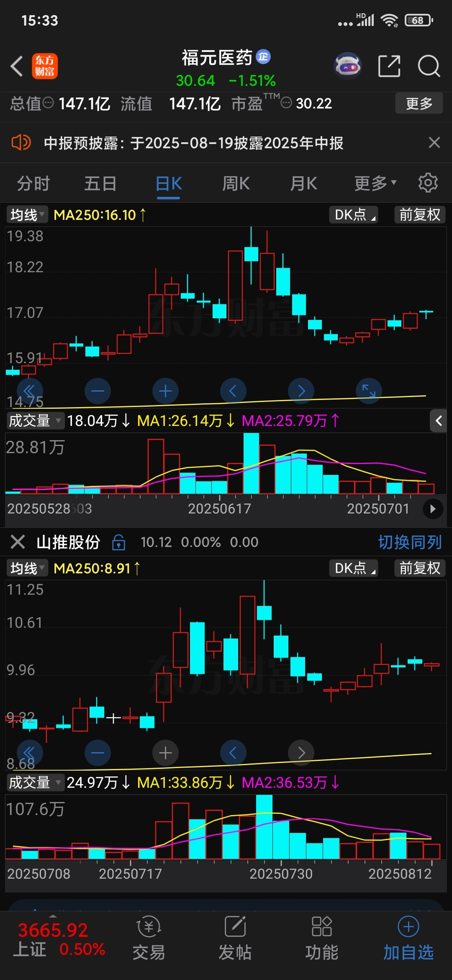Screen dimensions: 452x980
Task: Tap the 总值 info circle icon
Action: (49, 103)
